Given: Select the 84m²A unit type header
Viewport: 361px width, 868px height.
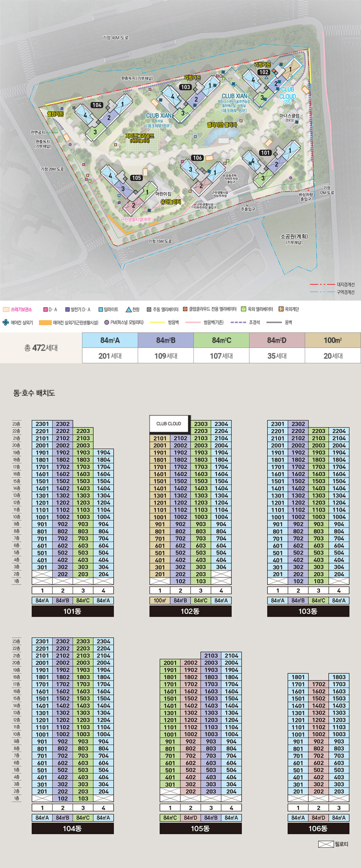Looking at the screenshot, I should [x=110, y=340].
